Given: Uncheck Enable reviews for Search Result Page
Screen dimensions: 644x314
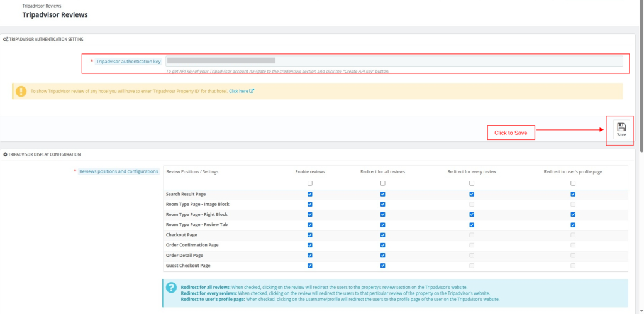Looking at the screenshot, I should [309, 194].
